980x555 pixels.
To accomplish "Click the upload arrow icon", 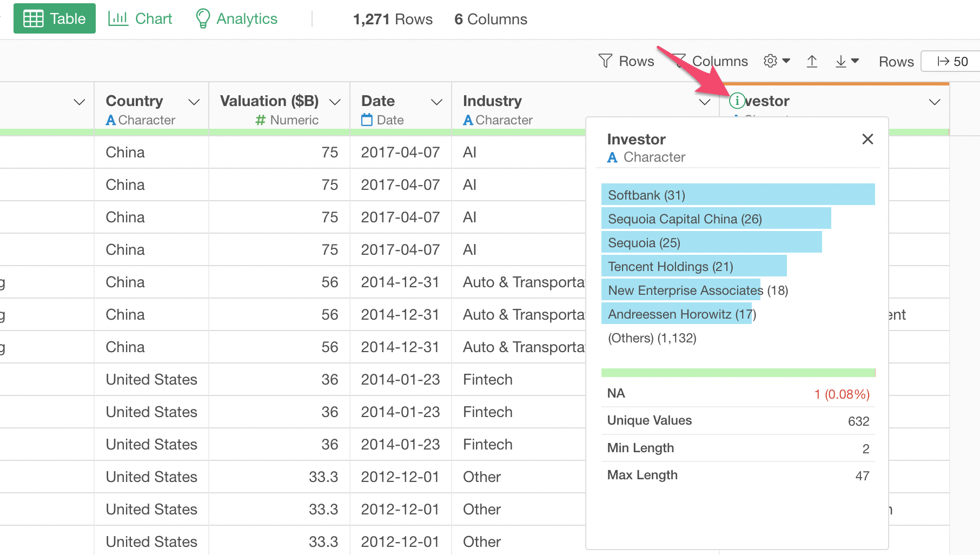I will (x=812, y=61).
